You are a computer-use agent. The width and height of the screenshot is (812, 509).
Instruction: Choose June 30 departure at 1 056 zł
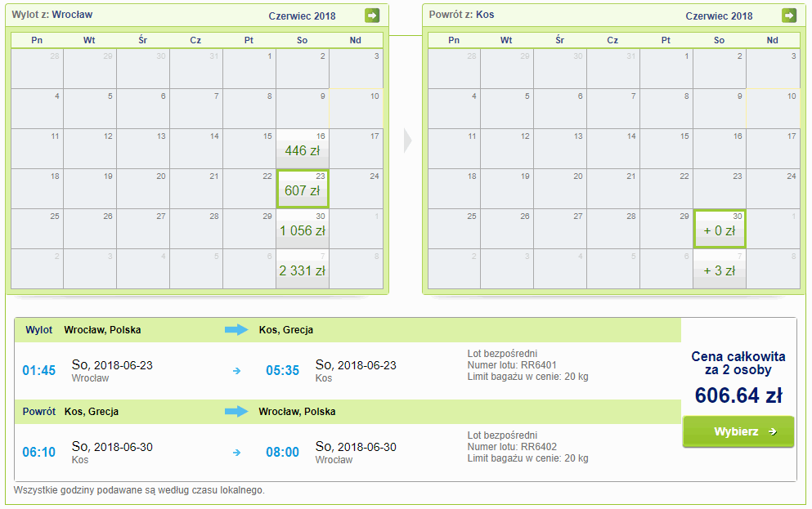tap(303, 230)
